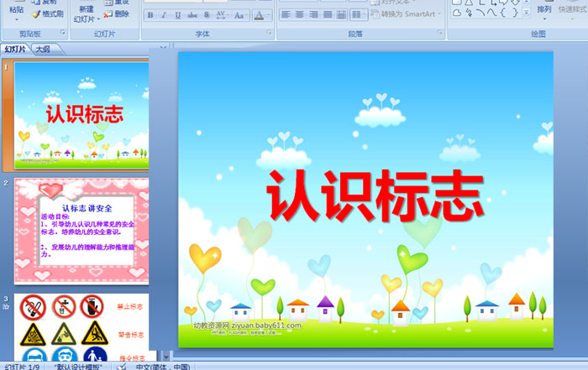The height and width of the screenshot is (370, 588).
Task: Align text right in paragraph group
Action: tap(314, 15)
